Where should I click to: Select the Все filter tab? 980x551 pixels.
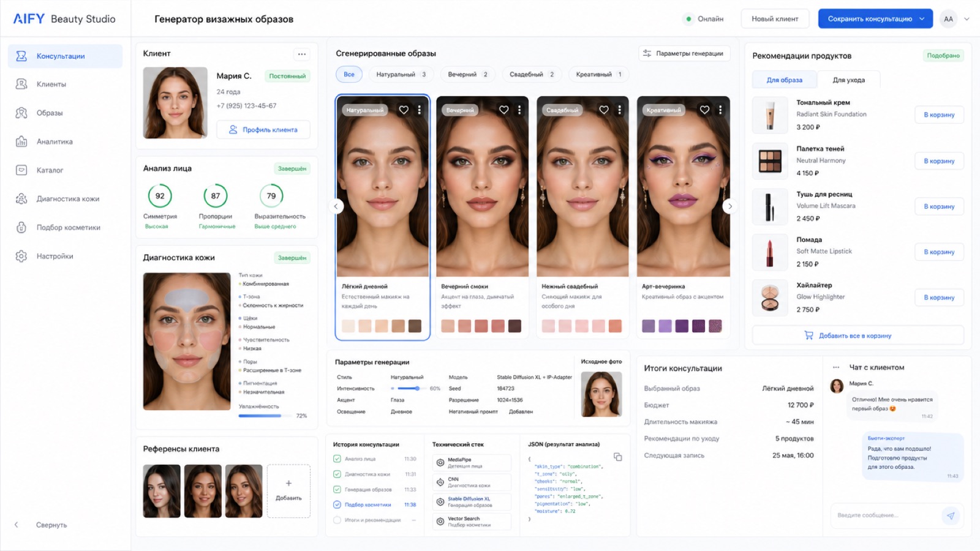(349, 74)
